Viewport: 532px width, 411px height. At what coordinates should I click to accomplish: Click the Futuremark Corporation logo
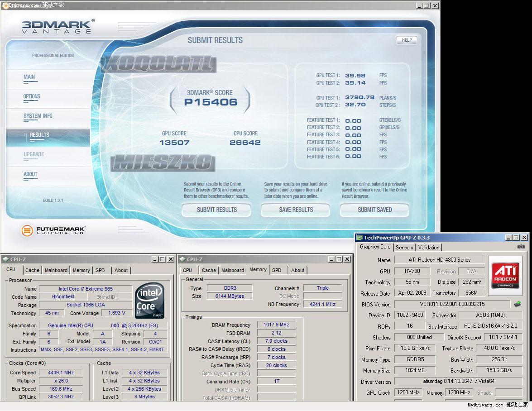(x=53, y=230)
